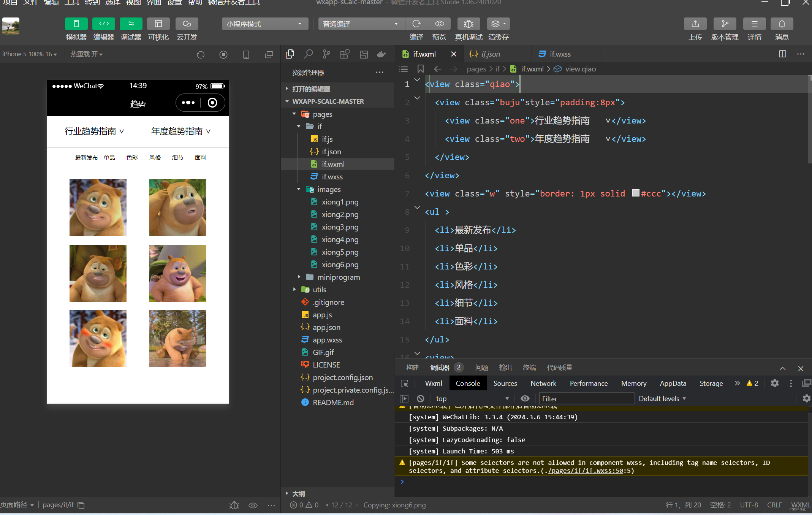Open the AppData devtools tab
This screenshot has width=812, height=515.
pos(673,383)
